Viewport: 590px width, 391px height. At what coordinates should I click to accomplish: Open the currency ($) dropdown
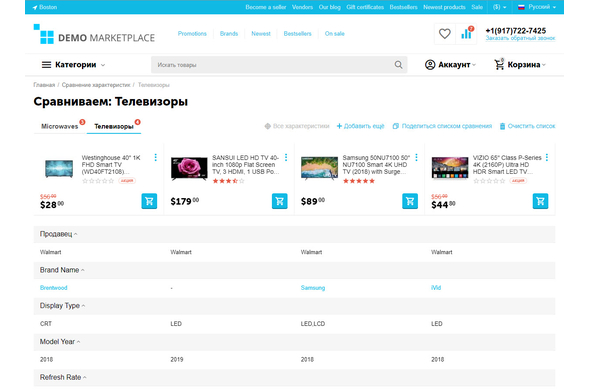click(499, 7)
